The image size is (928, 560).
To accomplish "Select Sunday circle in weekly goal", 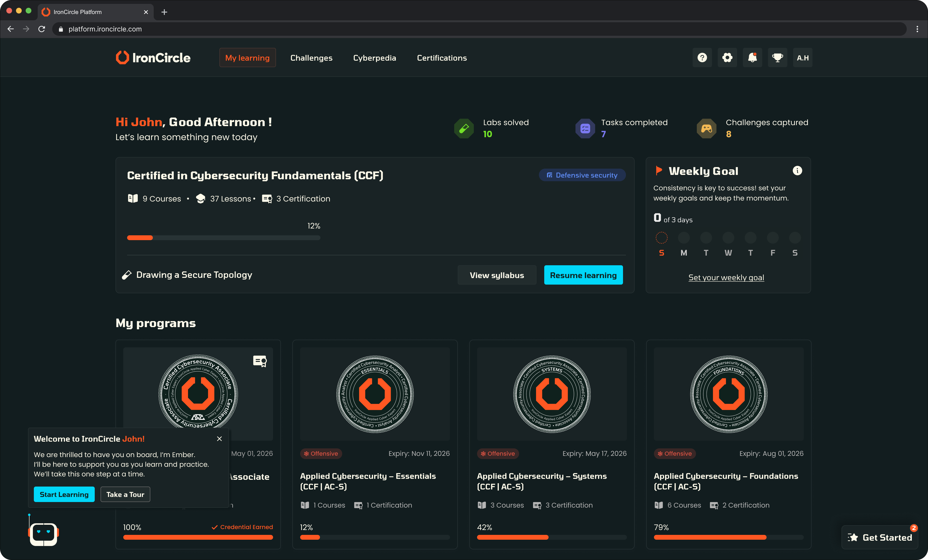I will (x=661, y=238).
